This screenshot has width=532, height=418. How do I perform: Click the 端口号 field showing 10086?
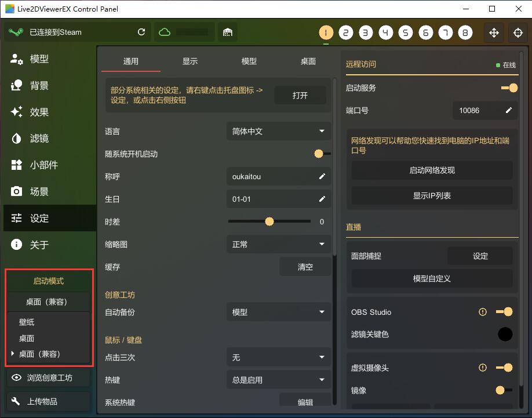[485, 110]
